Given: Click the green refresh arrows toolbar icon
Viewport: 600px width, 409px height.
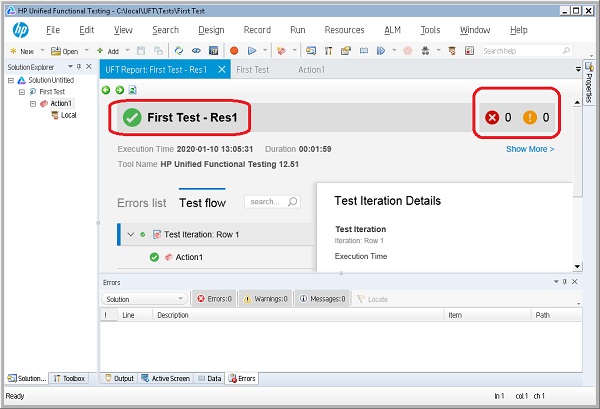Looking at the screenshot, I should (x=179, y=51).
